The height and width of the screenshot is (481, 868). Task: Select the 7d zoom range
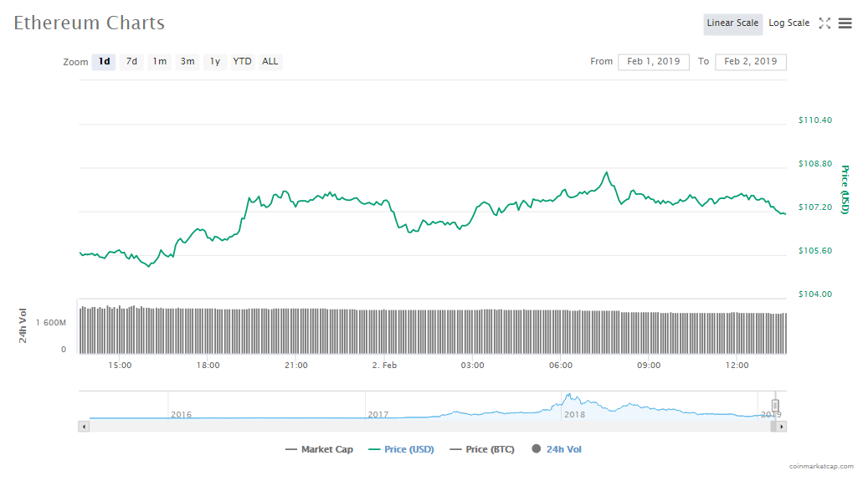click(131, 61)
